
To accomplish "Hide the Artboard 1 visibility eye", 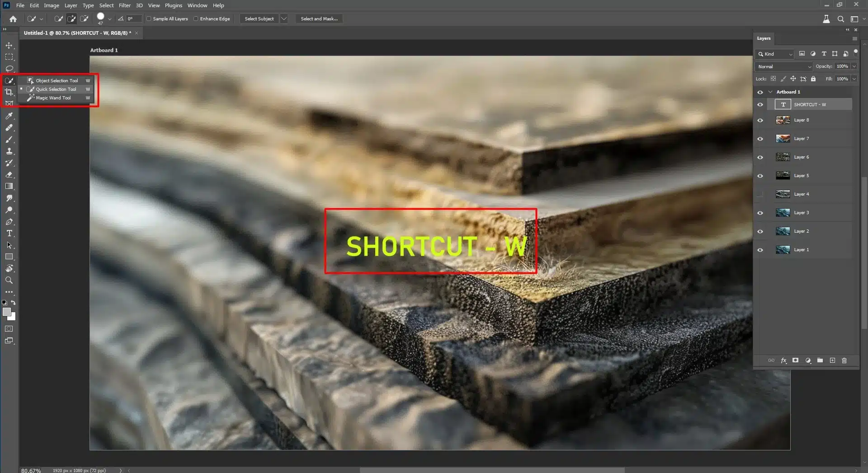I will [760, 92].
